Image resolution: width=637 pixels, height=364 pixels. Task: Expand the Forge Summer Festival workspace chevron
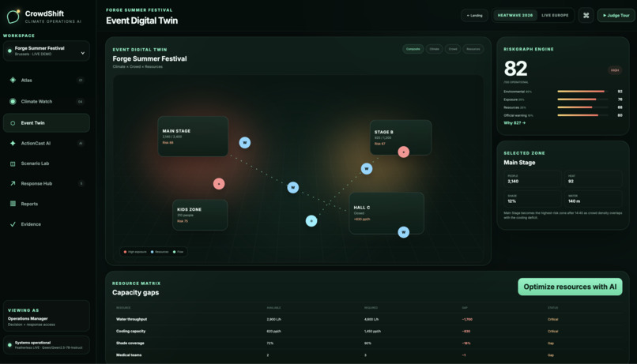tap(83, 53)
